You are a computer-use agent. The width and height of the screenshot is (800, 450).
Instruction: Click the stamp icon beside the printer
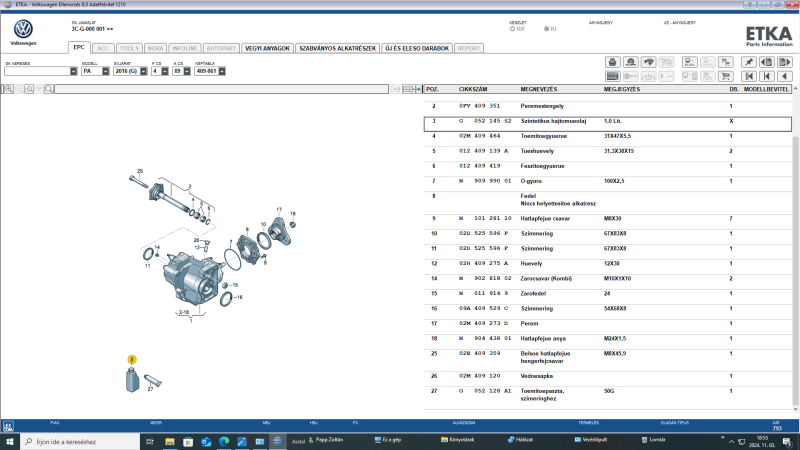tap(631, 62)
